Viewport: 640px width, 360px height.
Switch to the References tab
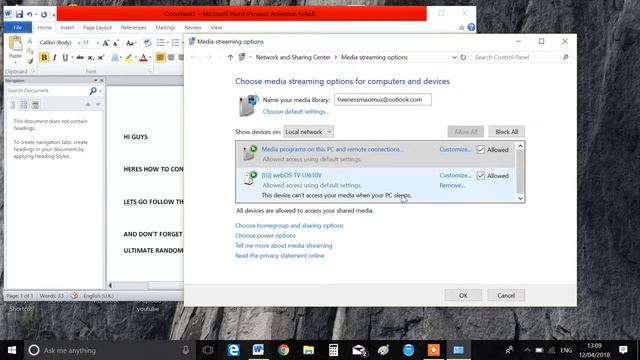point(133,27)
